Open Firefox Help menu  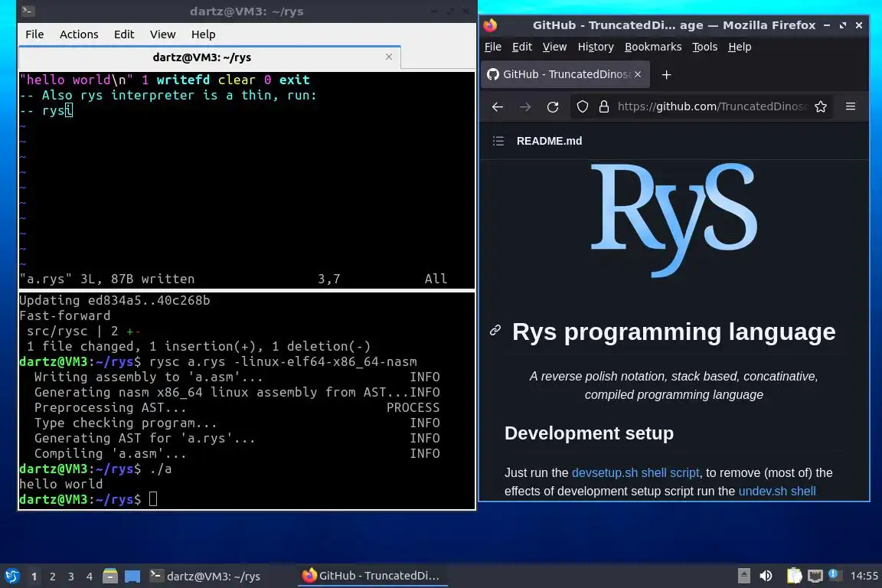(x=739, y=47)
